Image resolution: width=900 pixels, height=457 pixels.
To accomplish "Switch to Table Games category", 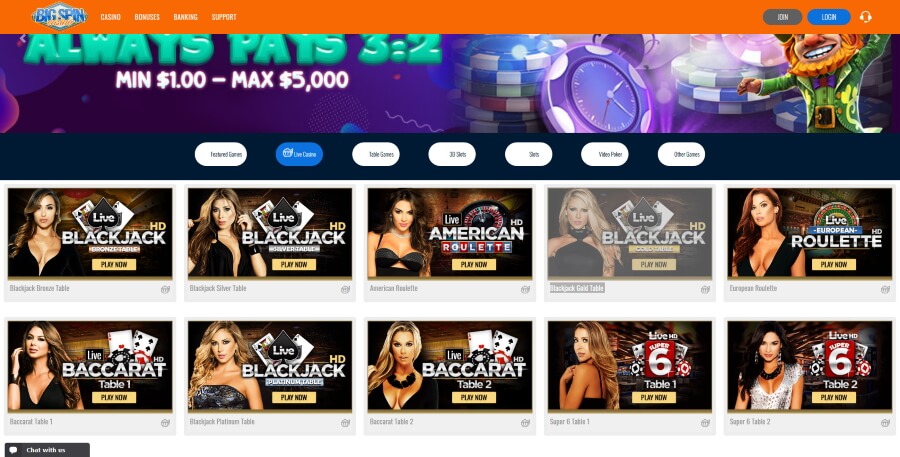I will point(375,154).
